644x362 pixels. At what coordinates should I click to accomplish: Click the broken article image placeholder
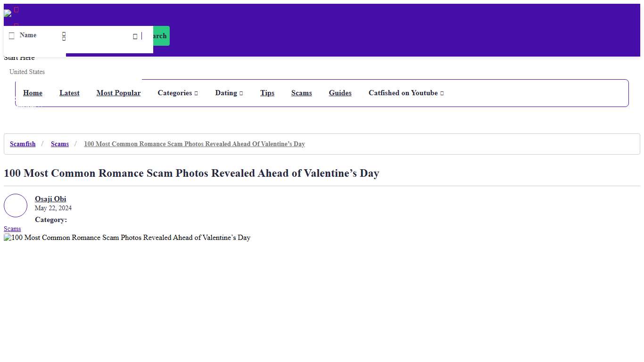8,238
